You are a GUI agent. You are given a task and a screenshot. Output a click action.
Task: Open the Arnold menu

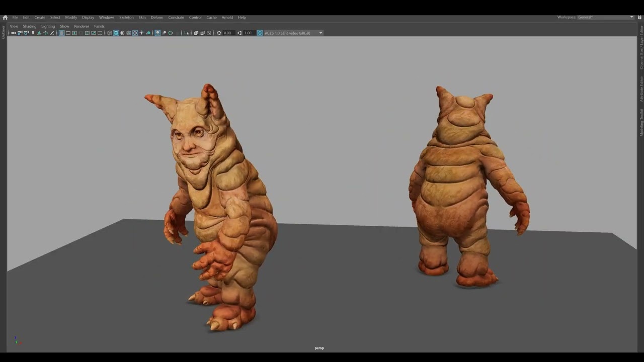tap(227, 18)
